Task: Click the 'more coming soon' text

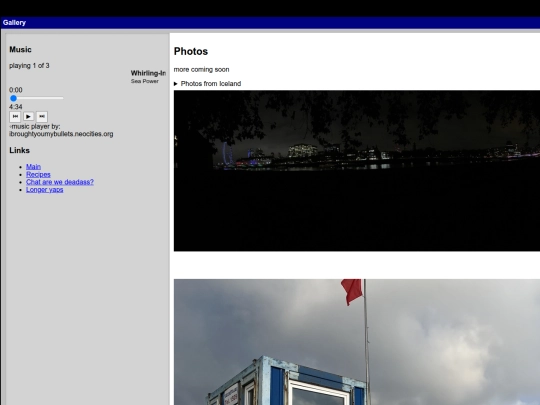Action: pyautogui.click(x=201, y=70)
